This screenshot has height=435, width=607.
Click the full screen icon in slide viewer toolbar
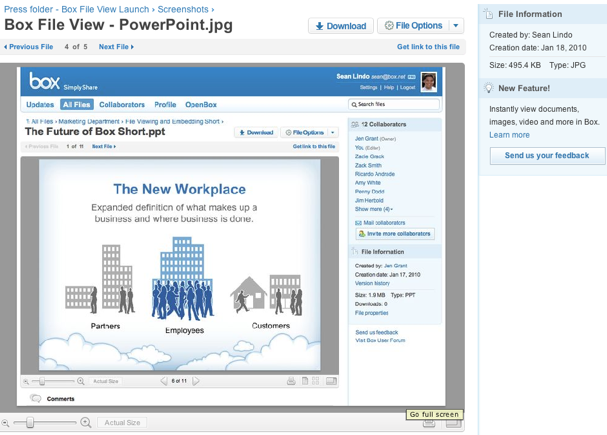click(331, 381)
